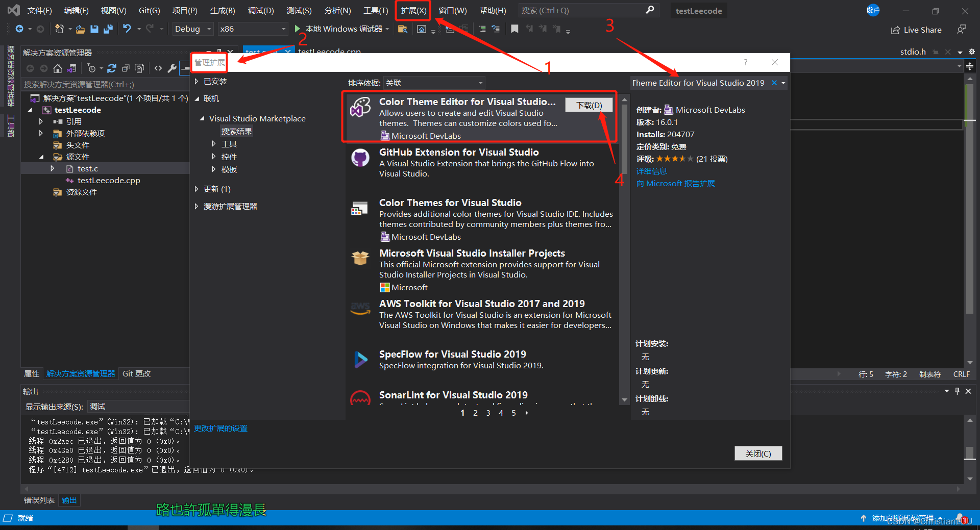Open the 文件(F) menu
The image size is (980, 530).
click(40, 10)
